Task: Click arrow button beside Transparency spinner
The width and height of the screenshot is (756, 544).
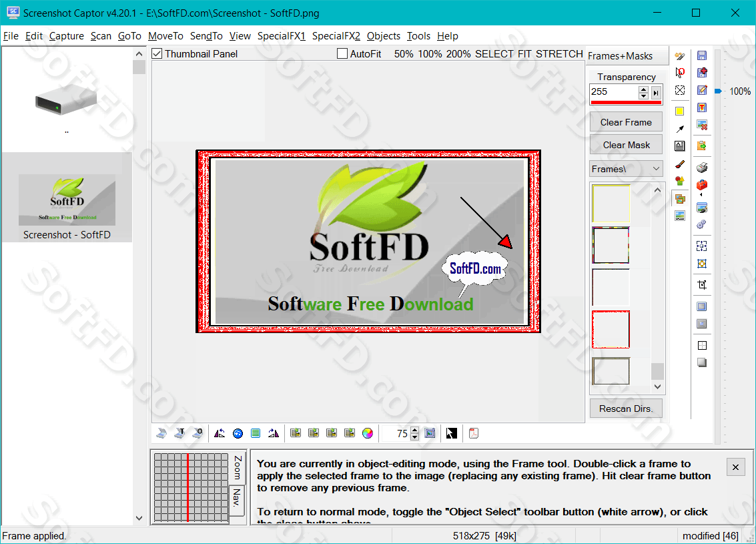Action: point(656,92)
